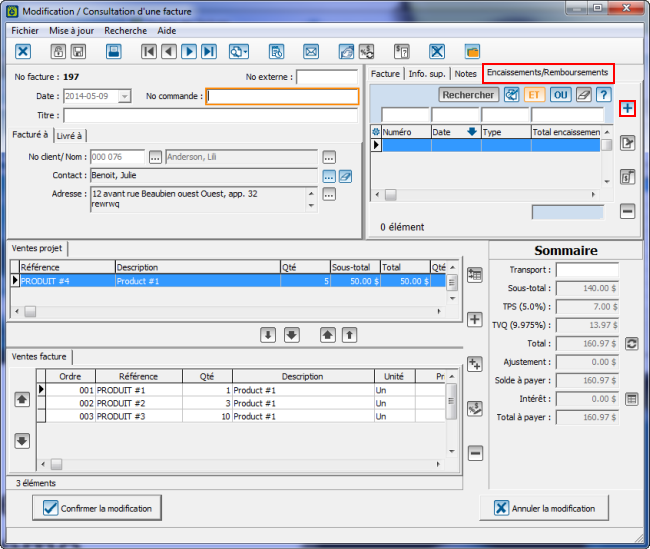Click the save diskette icon in the toolbar
Image resolution: width=650 pixels, height=549 pixels.
(x=114, y=52)
